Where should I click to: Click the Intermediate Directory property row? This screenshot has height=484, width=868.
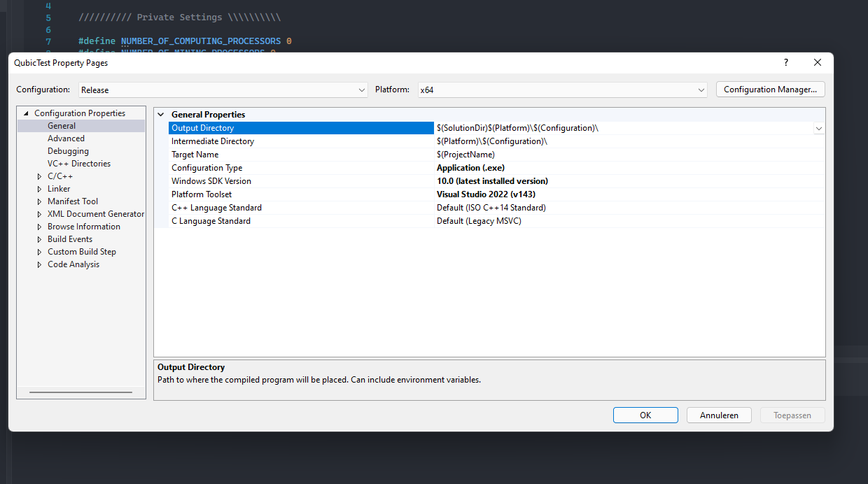point(497,141)
